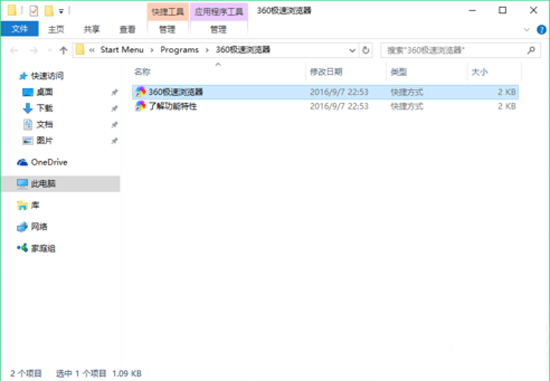Open OneDrive in the navigation pane
The image size is (550, 381).
coord(49,162)
